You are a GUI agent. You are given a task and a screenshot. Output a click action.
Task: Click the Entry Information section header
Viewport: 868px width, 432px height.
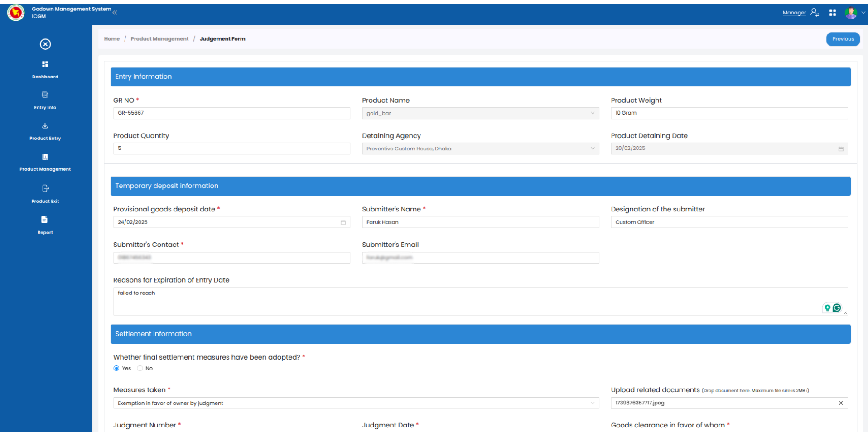480,77
